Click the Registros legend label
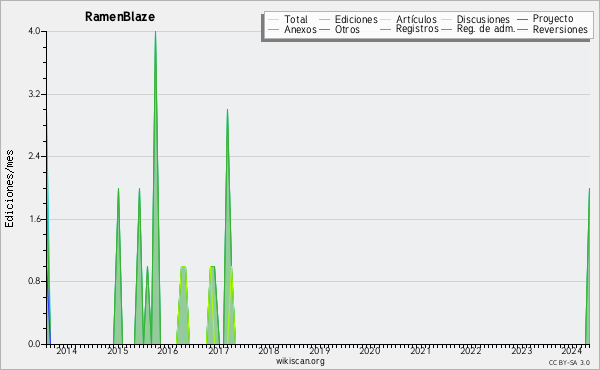The width and height of the screenshot is (600, 370). point(417,29)
